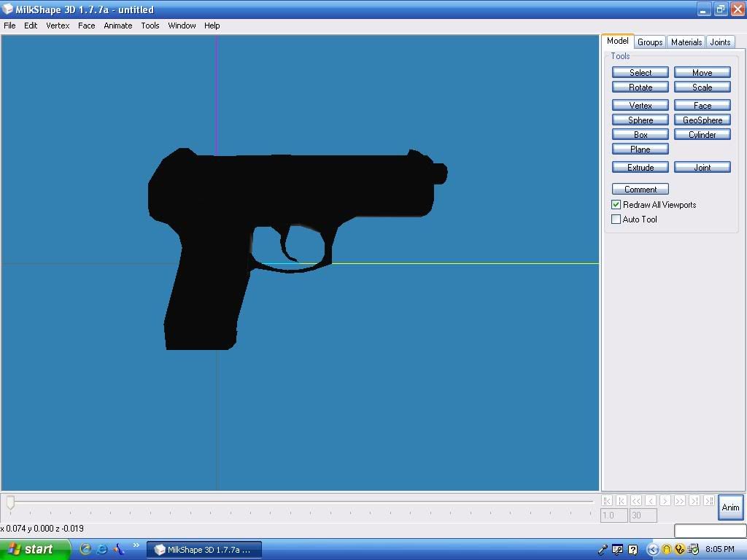The image size is (747, 560).
Task: Click the language bar tools icon
Action: 618,550
